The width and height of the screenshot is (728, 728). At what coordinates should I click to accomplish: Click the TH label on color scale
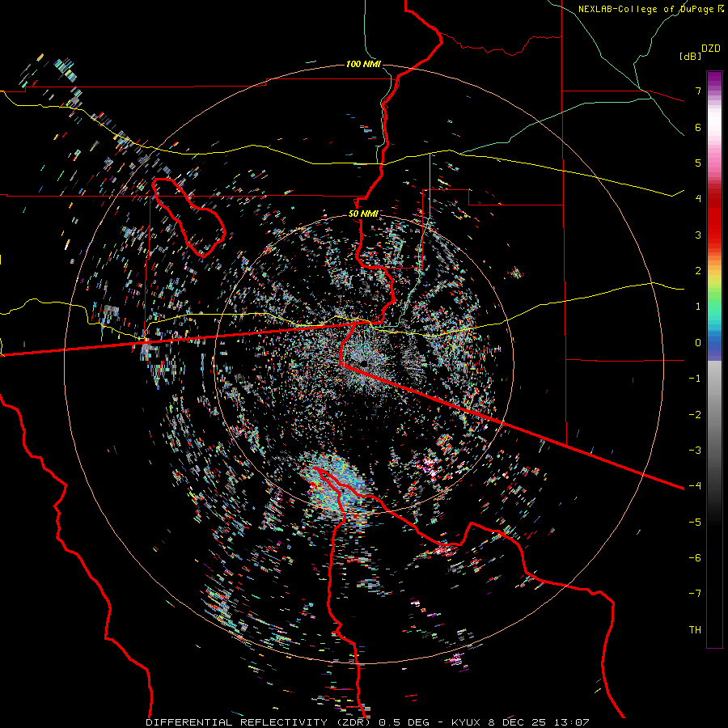(x=695, y=630)
